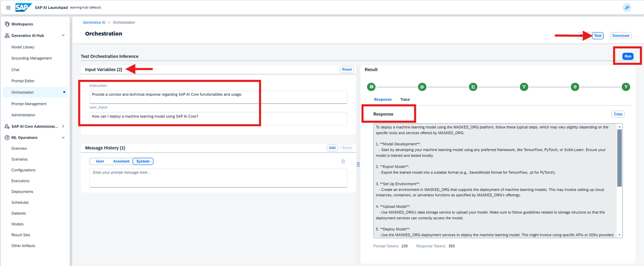644x266 pixels.
Task: Click the Download button
Action: pyautogui.click(x=621, y=35)
